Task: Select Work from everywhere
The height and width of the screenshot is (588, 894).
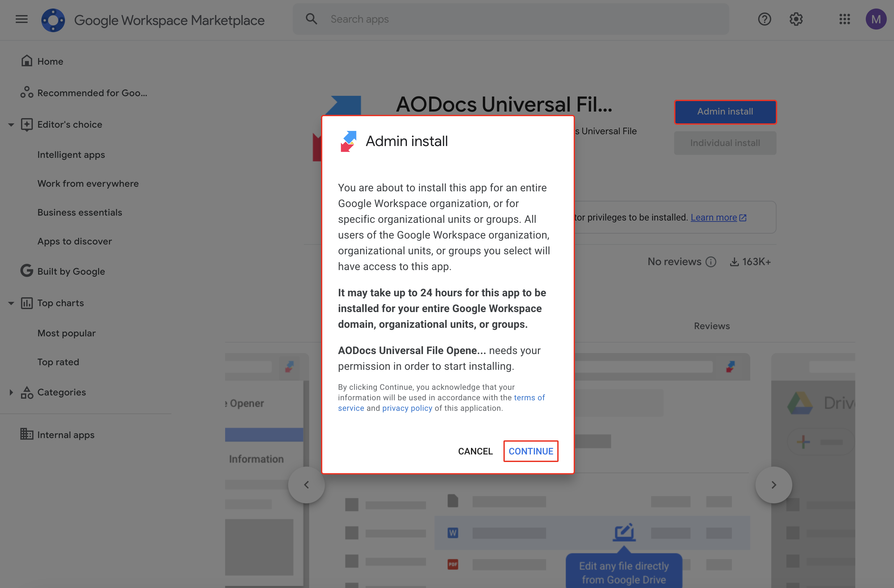Action: pyautogui.click(x=88, y=184)
